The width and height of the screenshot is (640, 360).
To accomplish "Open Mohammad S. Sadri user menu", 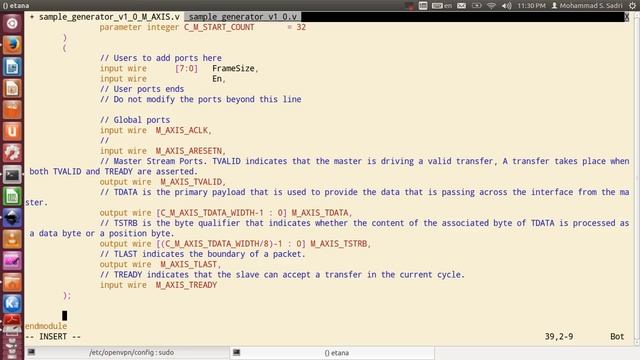I will pyautogui.click(x=587, y=6).
